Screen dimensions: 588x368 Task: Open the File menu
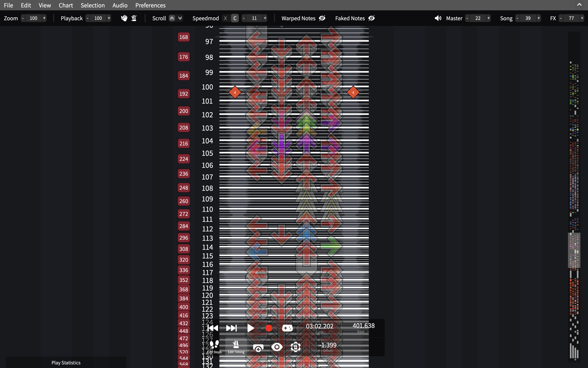tap(9, 5)
